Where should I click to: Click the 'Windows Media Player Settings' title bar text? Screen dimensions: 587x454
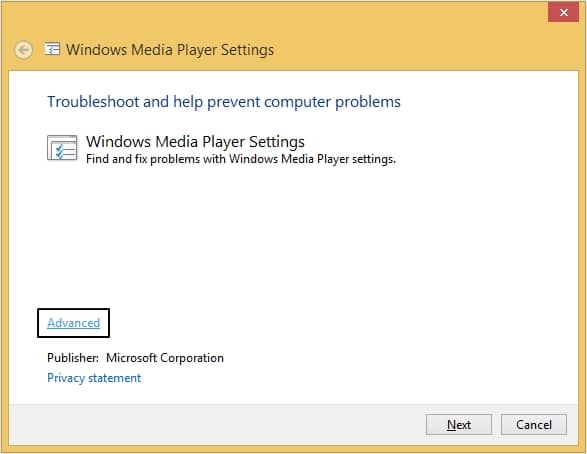pyautogui.click(x=170, y=50)
